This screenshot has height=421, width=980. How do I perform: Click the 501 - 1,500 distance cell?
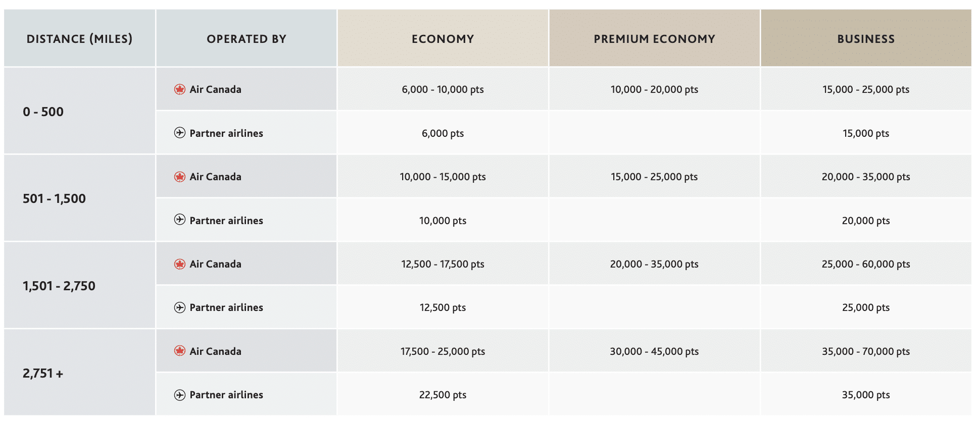(x=54, y=198)
